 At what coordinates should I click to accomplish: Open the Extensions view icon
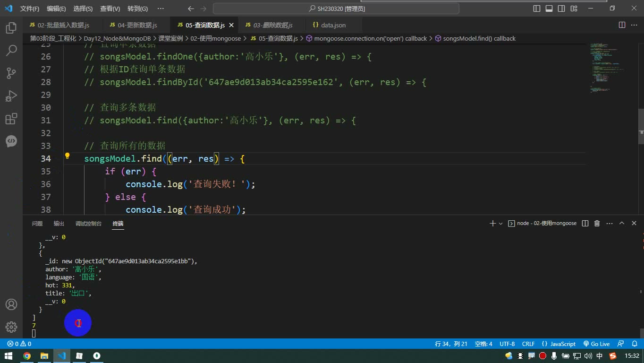point(11,118)
